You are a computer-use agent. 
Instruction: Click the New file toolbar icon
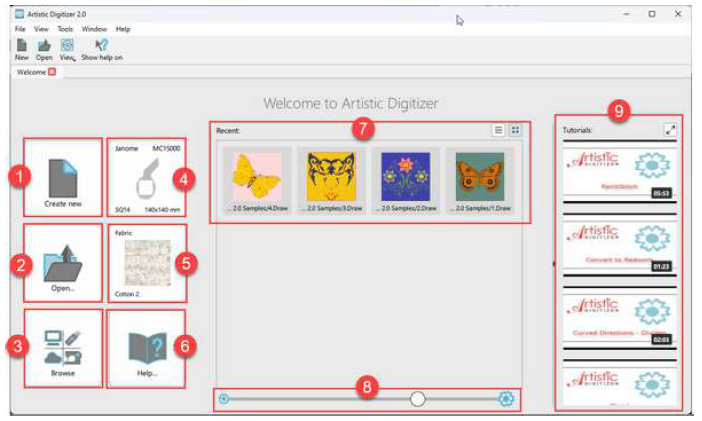click(x=21, y=46)
